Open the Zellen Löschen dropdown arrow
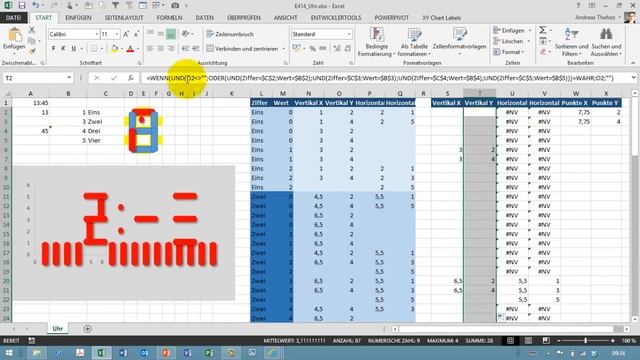The image size is (640, 360). click(x=529, y=41)
